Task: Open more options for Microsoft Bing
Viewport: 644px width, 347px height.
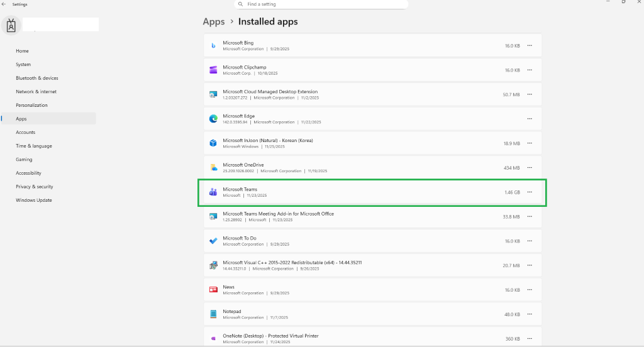Action: [530, 46]
